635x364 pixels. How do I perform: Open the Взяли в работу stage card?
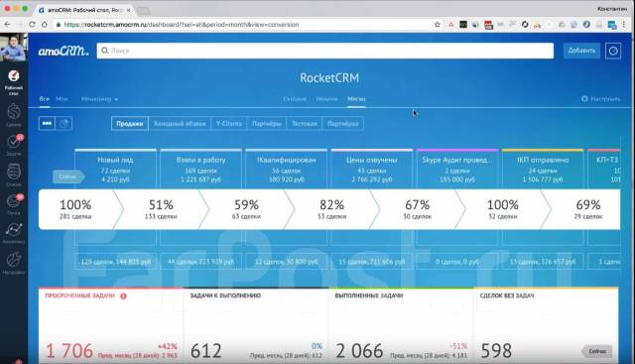[200, 170]
